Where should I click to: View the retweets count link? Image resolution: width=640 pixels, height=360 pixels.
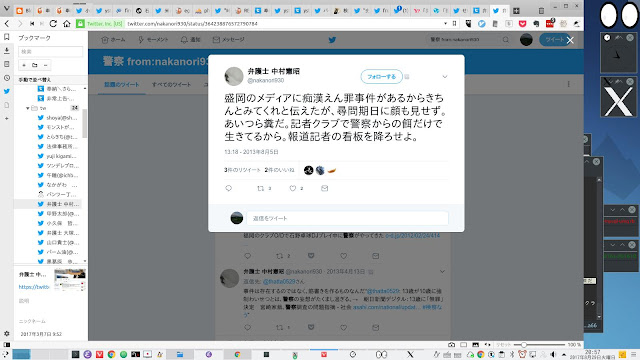pos(242,170)
